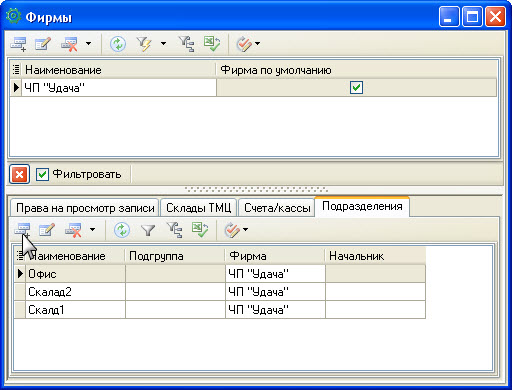Click the checkmark pencil icon in lower toolbar

pyautogui.click(x=232, y=230)
